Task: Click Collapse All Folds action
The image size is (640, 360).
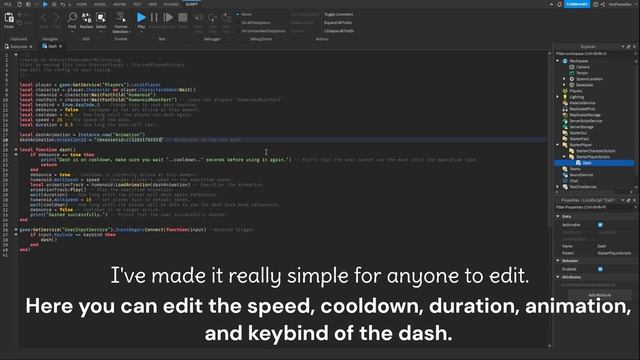Action: click(339, 31)
